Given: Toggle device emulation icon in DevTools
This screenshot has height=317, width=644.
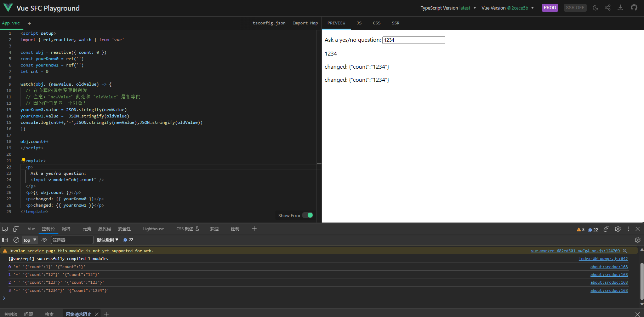Looking at the screenshot, I should pos(16,229).
